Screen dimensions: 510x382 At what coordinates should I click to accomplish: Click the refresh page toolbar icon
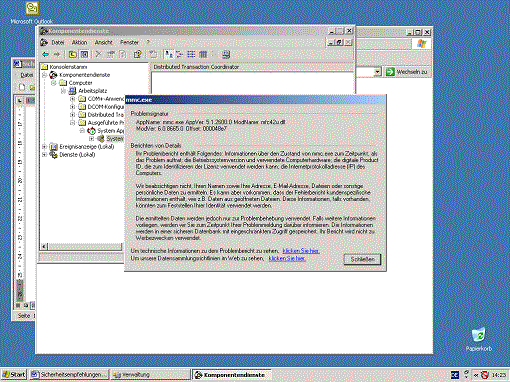click(122, 54)
